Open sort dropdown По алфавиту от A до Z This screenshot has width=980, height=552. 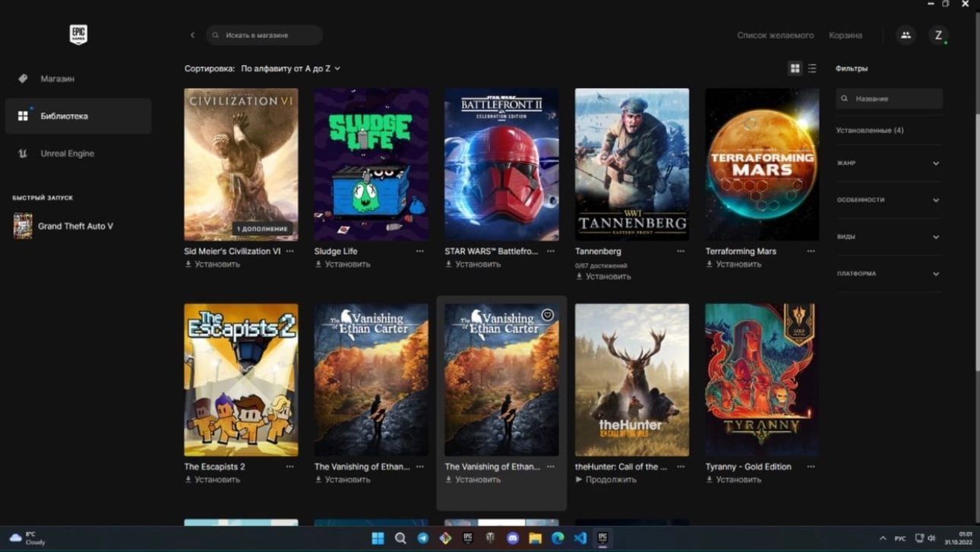pyautogui.click(x=290, y=68)
